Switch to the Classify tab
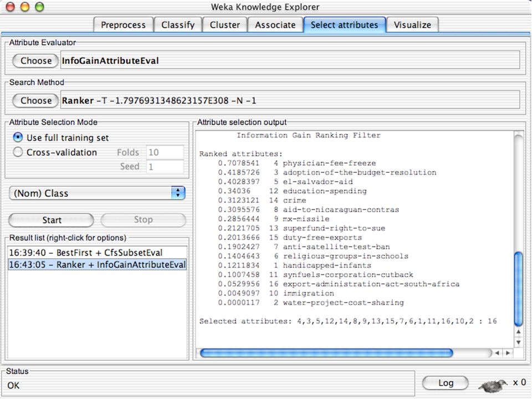 [x=178, y=25]
